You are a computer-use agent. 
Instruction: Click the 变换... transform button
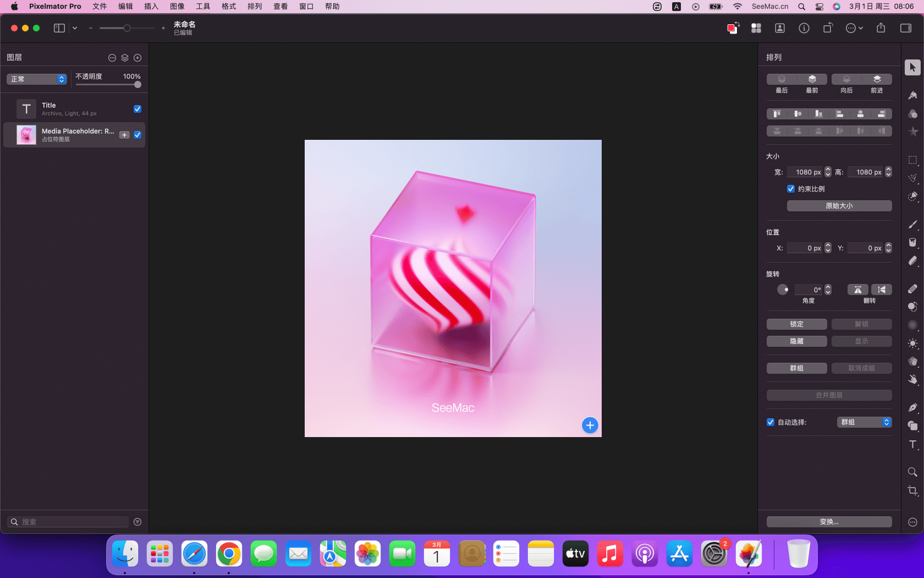tap(829, 522)
